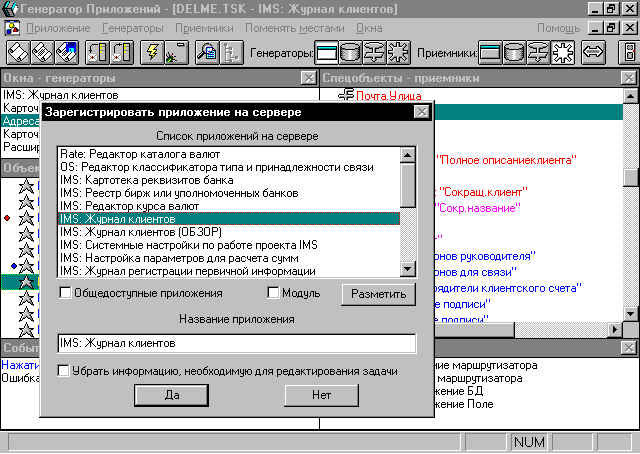640x454 pixels.
Task: Click the Название приложения text field
Action: coord(236,344)
